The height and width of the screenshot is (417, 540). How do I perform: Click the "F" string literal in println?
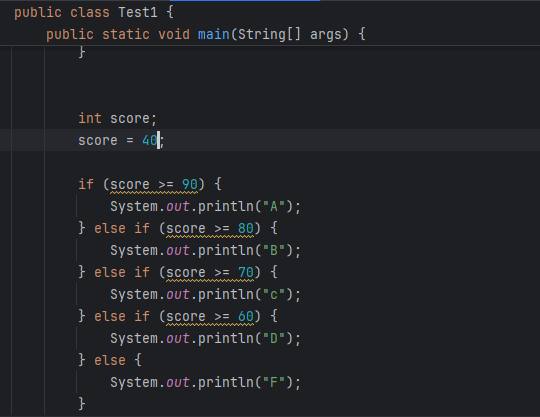pyautogui.click(x=274, y=383)
